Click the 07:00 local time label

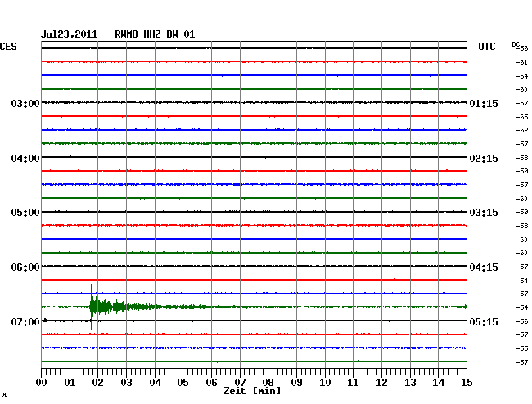(x=25, y=321)
